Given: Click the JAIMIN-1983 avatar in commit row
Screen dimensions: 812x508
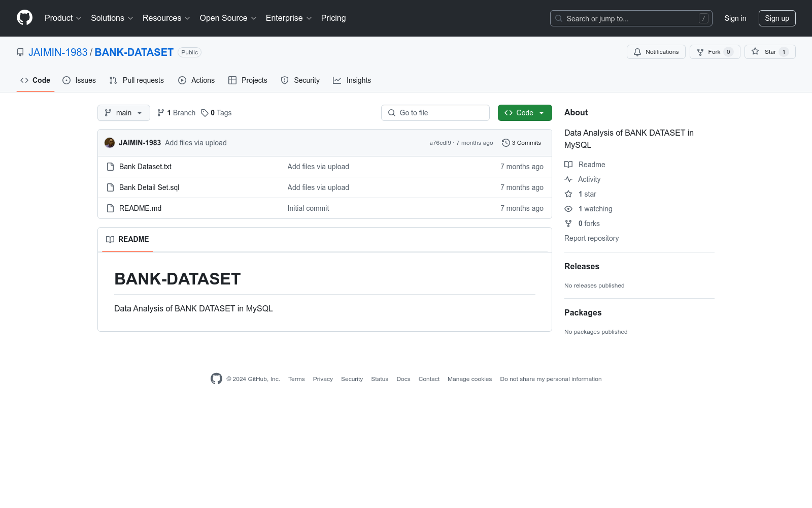Looking at the screenshot, I should click(110, 143).
